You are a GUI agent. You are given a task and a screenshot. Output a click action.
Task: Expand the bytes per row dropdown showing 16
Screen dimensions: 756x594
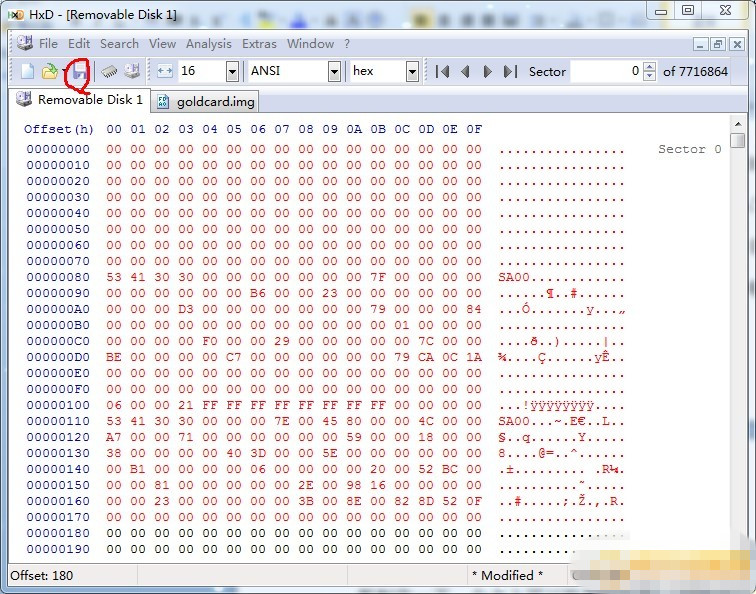(x=232, y=72)
